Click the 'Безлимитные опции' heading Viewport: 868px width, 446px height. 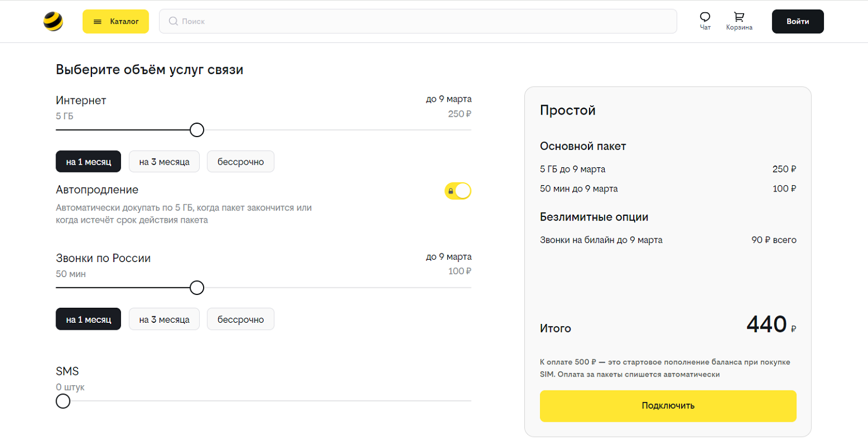(594, 217)
